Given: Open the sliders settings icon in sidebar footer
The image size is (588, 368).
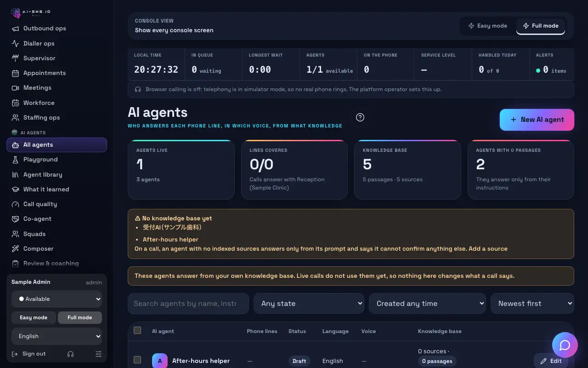Looking at the screenshot, I should [98, 354].
